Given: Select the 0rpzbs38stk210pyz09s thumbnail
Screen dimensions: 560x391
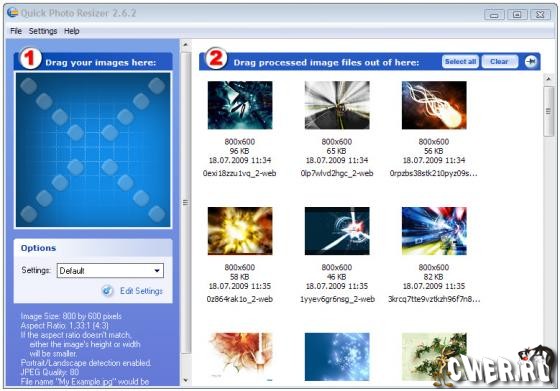Looking at the screenshot, I should (434, 105).
